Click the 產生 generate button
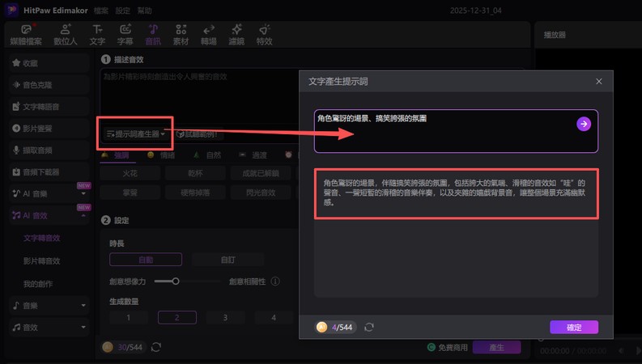642x364 pixels. 496,347
